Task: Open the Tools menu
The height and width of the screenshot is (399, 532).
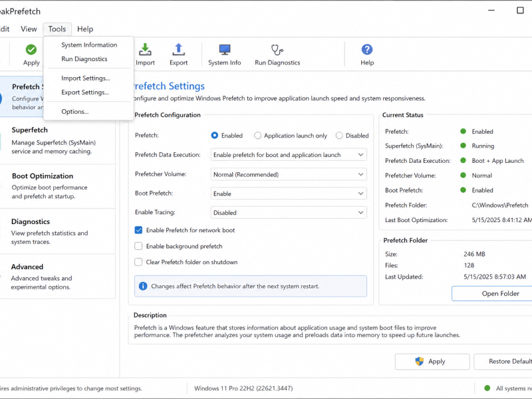Action: coord(57,29)
